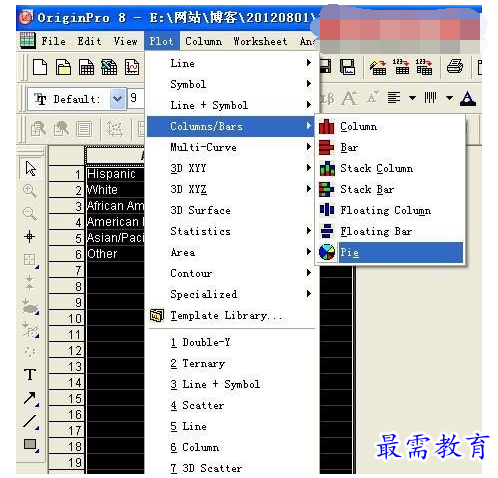Choose Floating Column in submenu

(x=390, y=210)
